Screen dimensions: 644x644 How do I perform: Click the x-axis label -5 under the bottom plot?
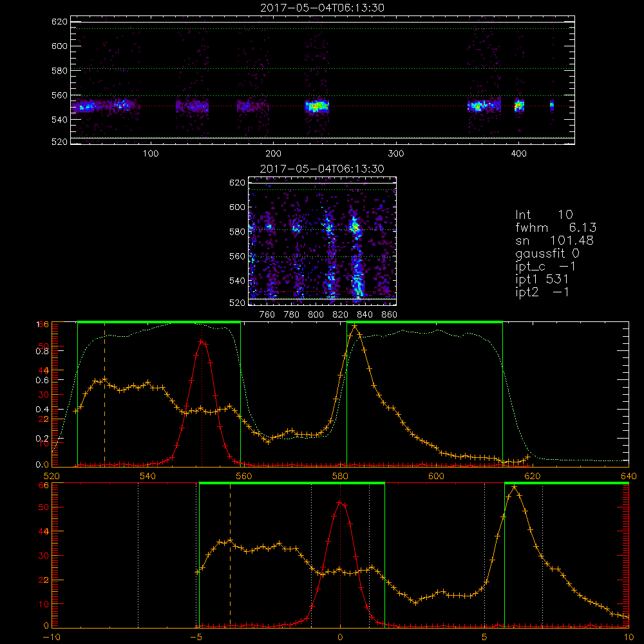click(196, 638)
